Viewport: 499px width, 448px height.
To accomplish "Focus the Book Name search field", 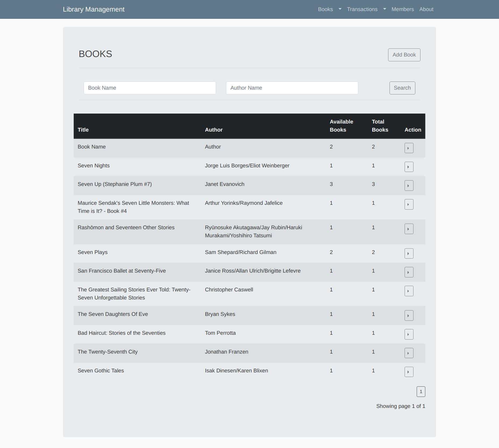I will tap(150, 88).
